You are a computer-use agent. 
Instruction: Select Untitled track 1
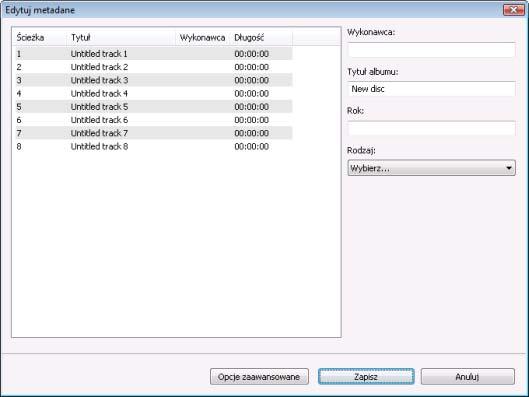[99, 54]
